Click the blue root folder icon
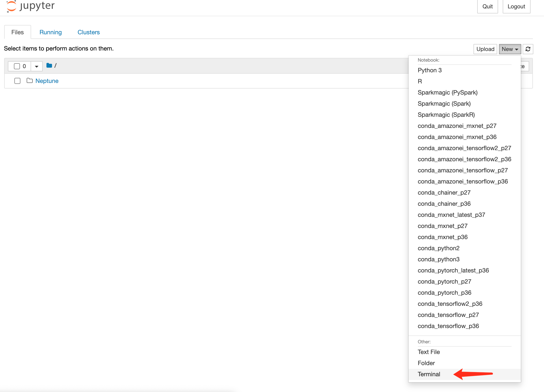The width and height of the screenshot is (544, 392). click(49, 65)
